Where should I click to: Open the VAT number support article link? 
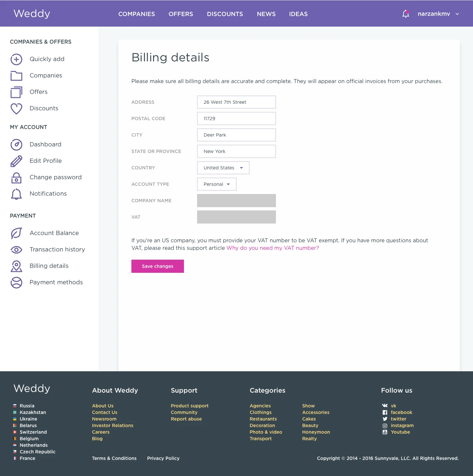pos(273,248)
